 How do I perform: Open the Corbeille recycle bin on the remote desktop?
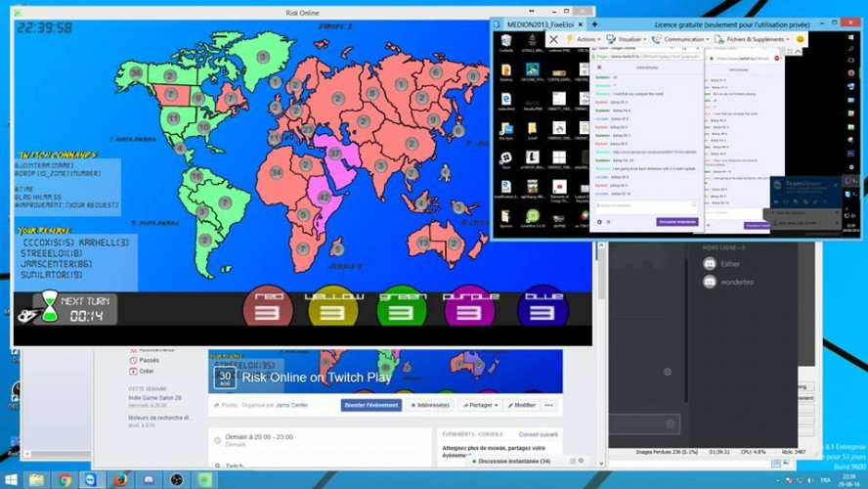pyautogui.click(x=506, y=43)
